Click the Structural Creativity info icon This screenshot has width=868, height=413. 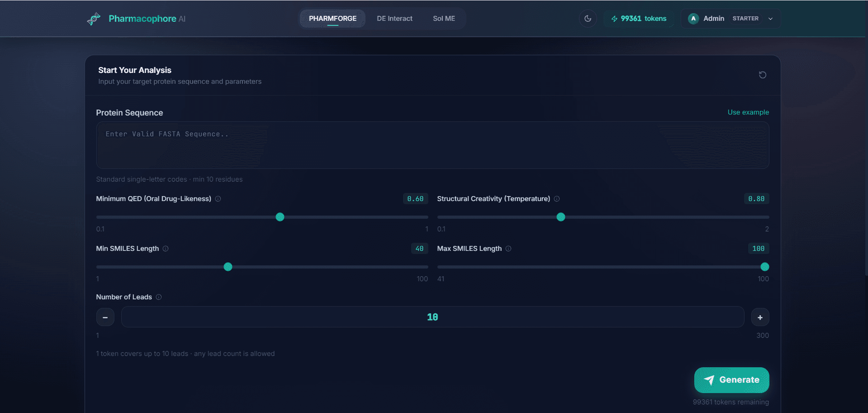pos(557,199)
